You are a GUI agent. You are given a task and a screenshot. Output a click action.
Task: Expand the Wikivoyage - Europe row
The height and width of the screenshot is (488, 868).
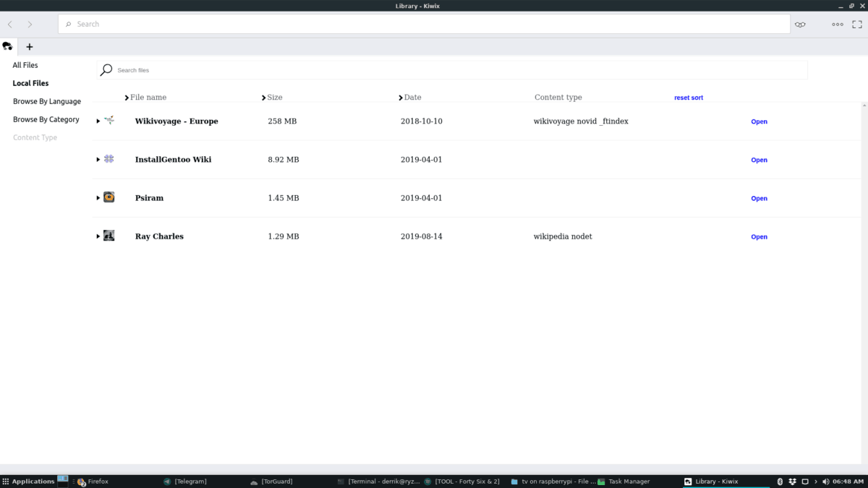coord(98,121)
